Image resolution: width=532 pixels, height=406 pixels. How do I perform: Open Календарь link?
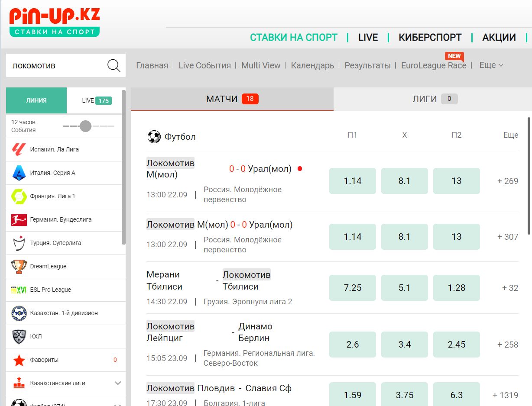312,66
